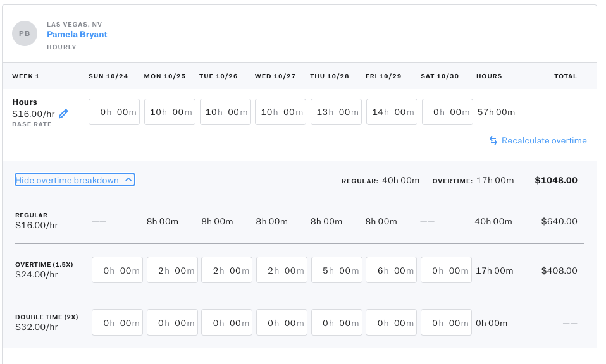This screenshot has height=364, width=606.
Task: Edit Thursday 10/28 base hours field showing 13h
Action: [x=337, y=112]
